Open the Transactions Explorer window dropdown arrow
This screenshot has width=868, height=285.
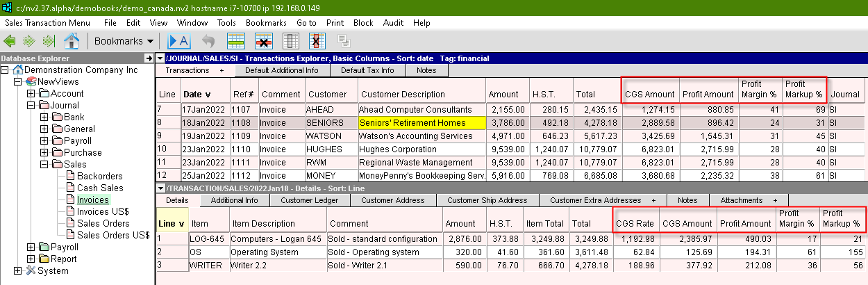160,58
